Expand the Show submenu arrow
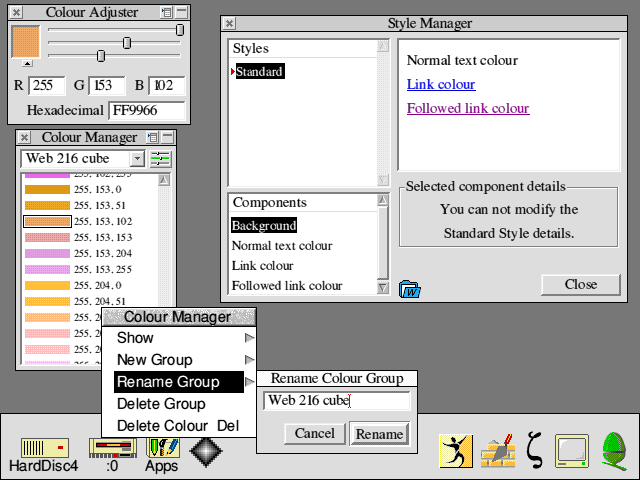 [x=249, y=338]
